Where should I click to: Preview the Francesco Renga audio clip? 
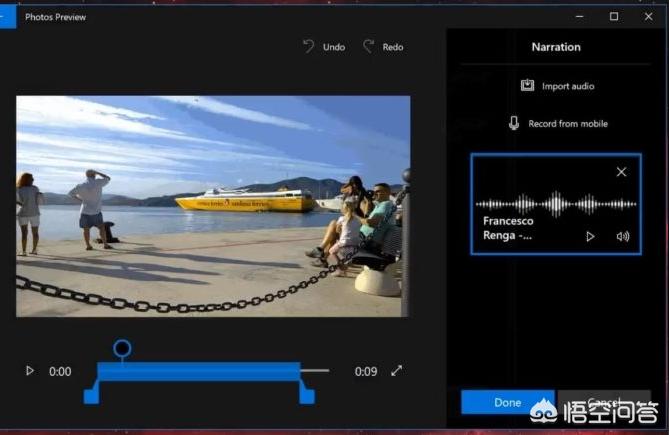click(x=590, y=236)
